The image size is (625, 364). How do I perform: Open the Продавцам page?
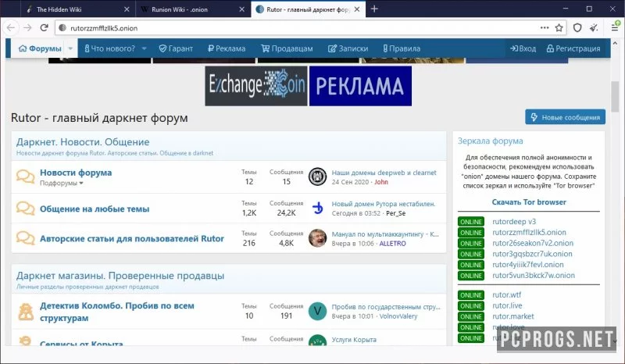tap(287, 48)
